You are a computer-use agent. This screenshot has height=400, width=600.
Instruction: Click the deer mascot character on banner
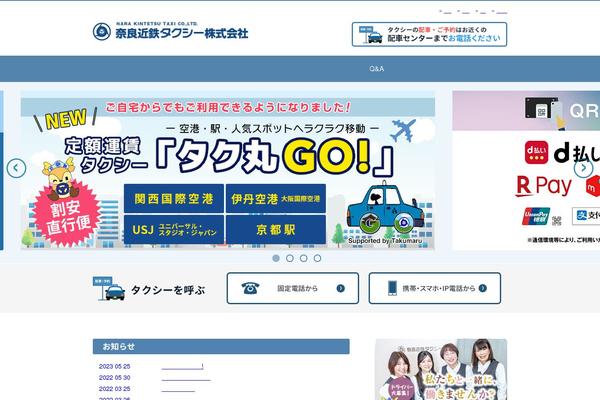[x=59, y=177]
